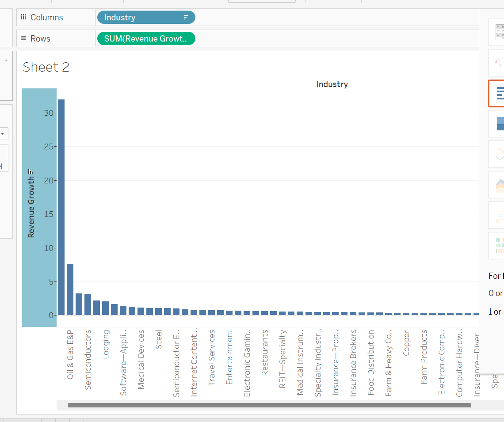Choose the area chart type in Show Me
The height and width of the screenshot is (422, 504).
point(498,185)
